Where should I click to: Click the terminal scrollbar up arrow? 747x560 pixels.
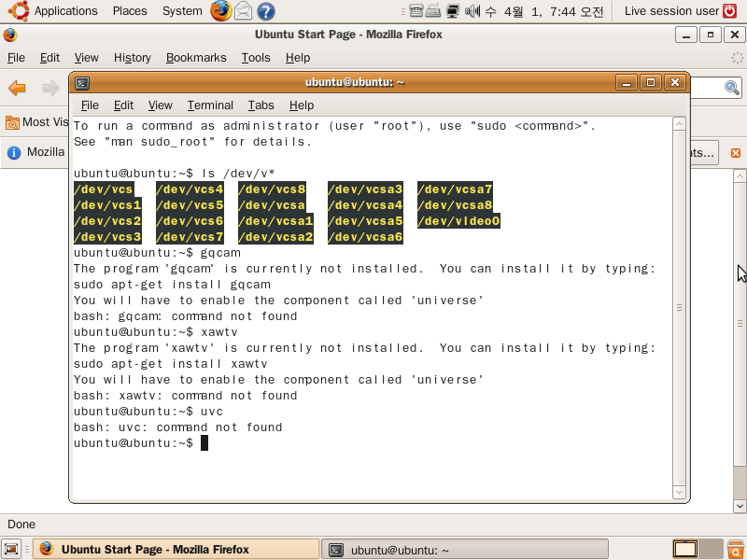(680, 124)
